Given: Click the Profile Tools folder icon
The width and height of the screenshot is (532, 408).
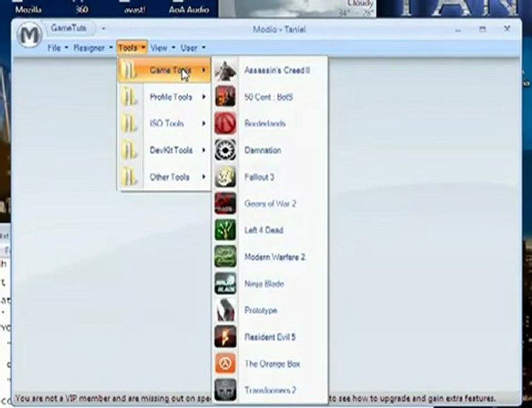Looking at the screenshot, I should point(129,97).
